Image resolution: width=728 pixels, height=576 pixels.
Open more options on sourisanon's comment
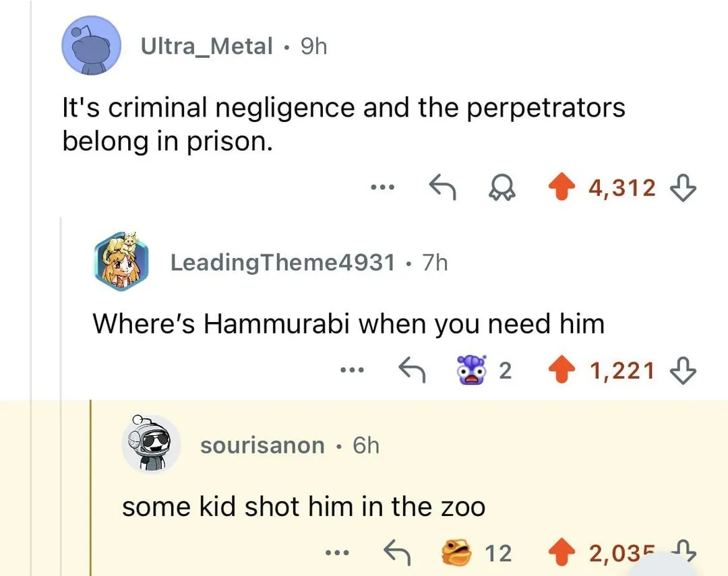pyautogui.click(x=336, y=552)
